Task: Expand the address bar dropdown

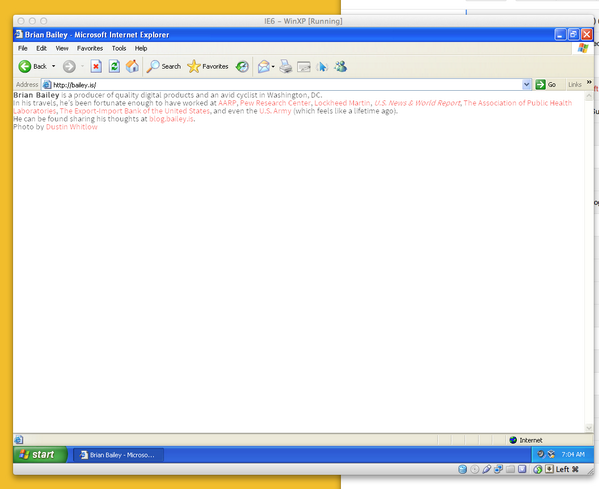Action: (x=526, y=84)
